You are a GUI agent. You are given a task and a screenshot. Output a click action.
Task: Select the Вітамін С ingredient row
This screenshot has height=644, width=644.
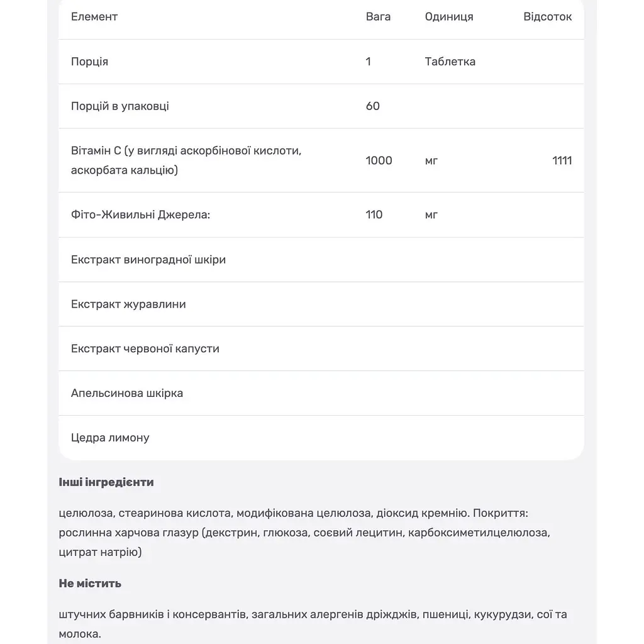pos(321,160)
